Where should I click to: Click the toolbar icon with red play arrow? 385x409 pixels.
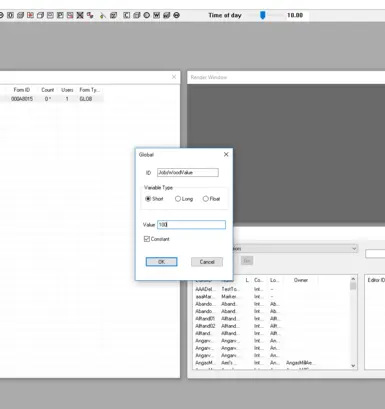click(30, 15)
